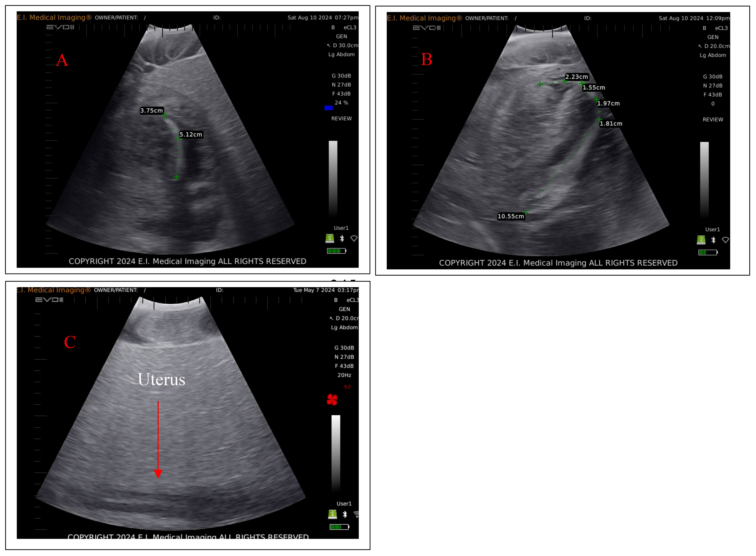
Task: Click the E.I. Medical Imaging title in panel B
Action: tap(424, 18)
